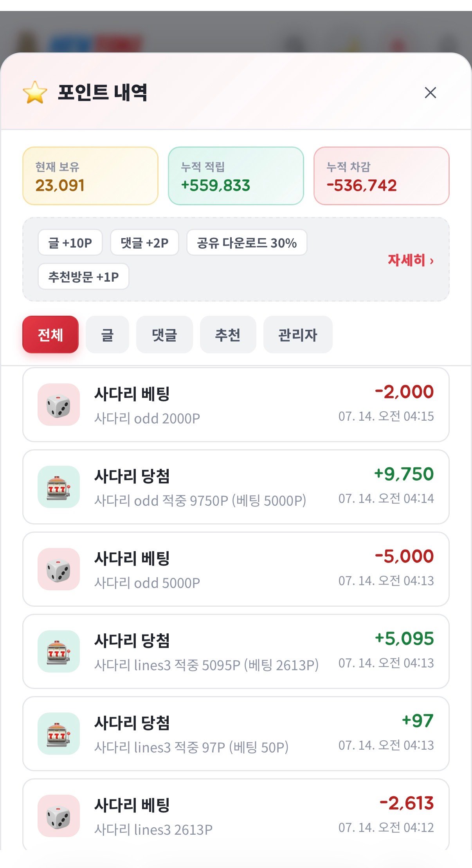Switch to the 글 filter tab
Screen dimensions: 472x868
coord(107,335)
